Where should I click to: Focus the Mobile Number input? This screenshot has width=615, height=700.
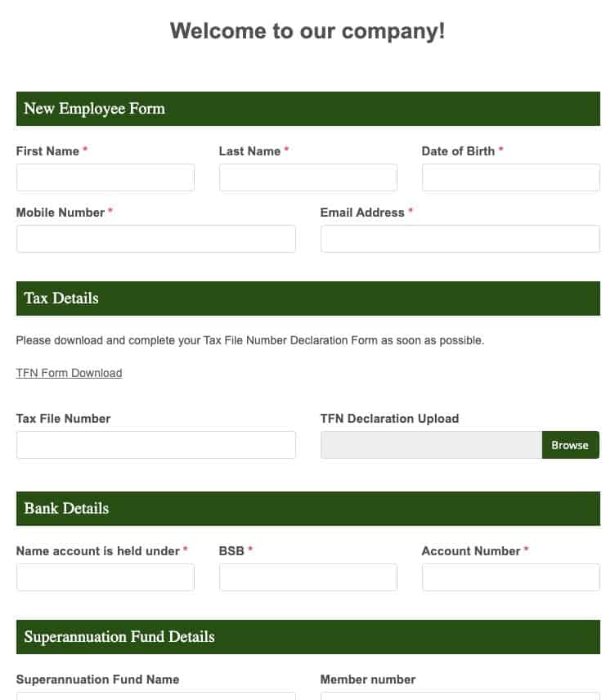(155, 239)
